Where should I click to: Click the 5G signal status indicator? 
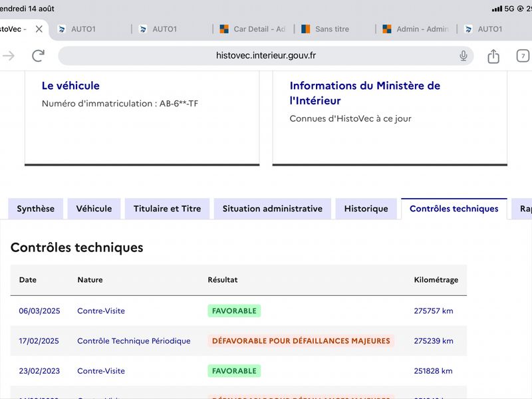[x=503, y=9]
